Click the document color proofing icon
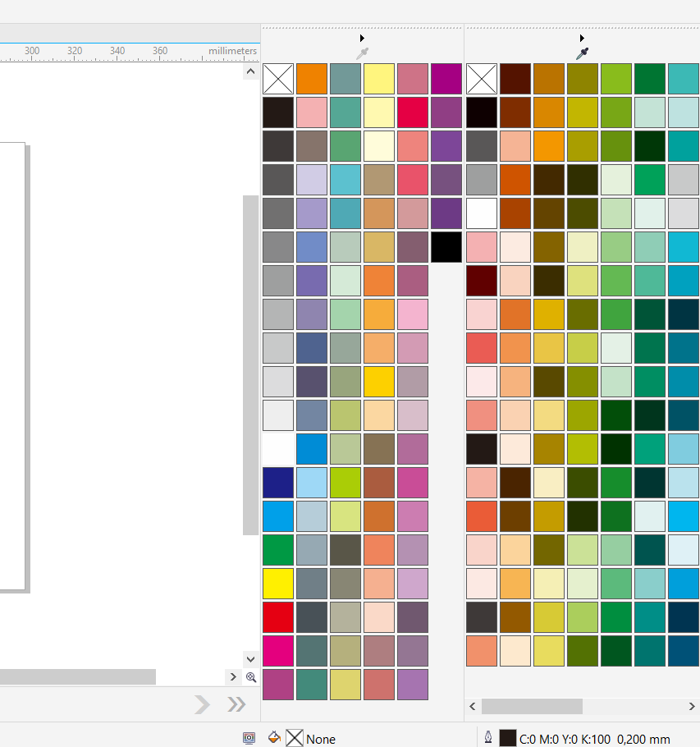700x747 pixels. click(249, 738)
